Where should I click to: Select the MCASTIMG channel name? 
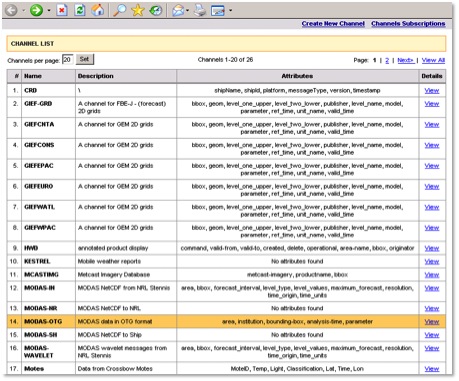coord(41,275)
